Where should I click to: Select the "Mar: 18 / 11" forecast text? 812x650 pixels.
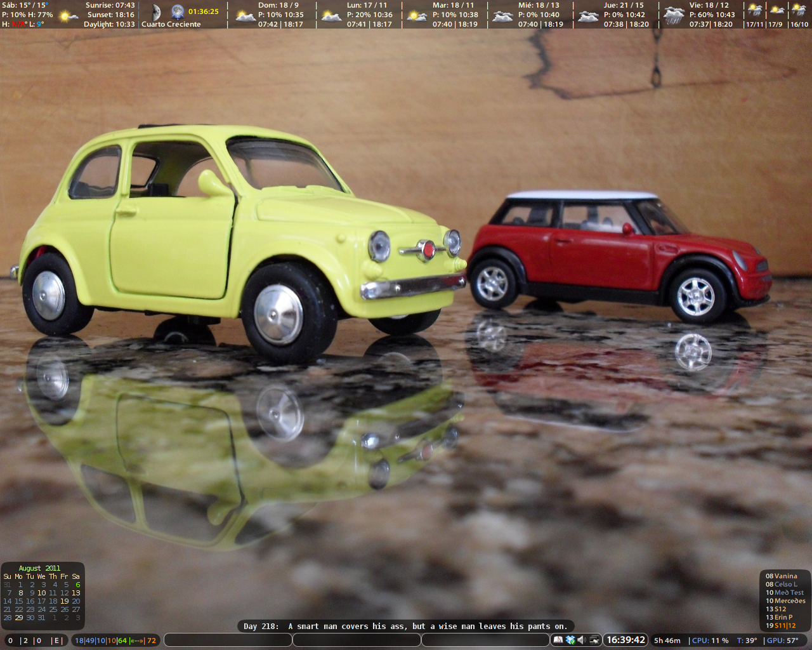[x=453, y=5]
